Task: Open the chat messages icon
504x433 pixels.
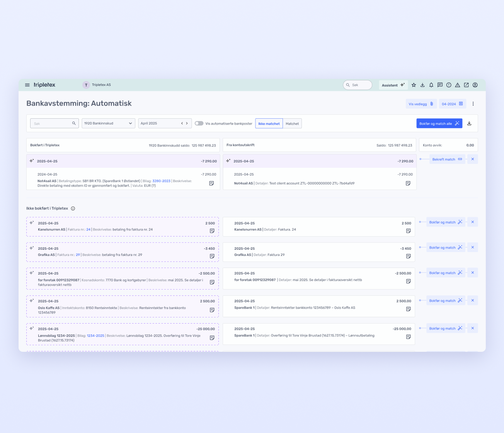Action: 440,85
